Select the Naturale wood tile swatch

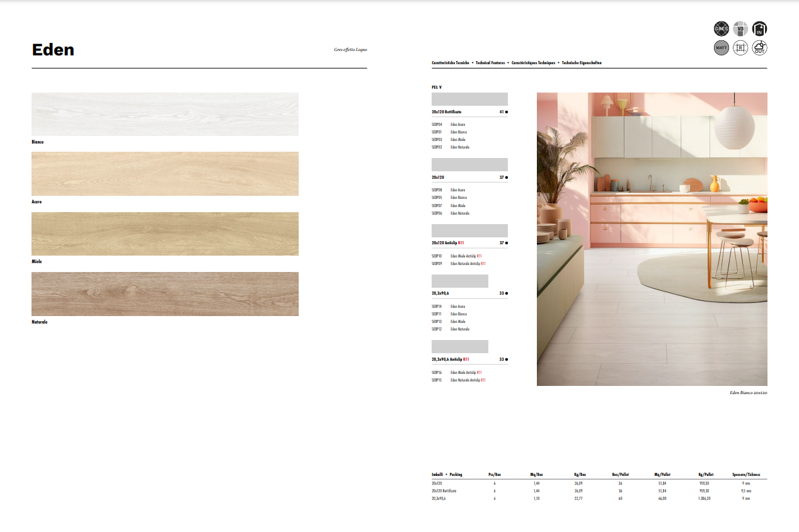point(164,294)
